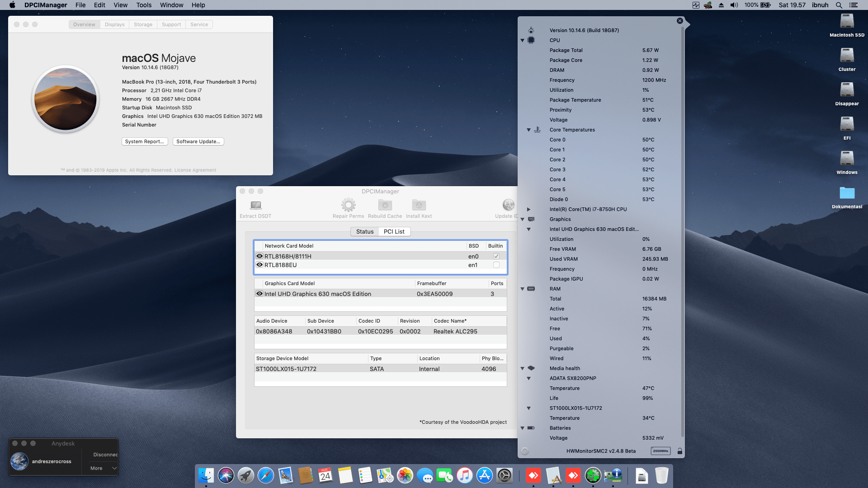Select the PCI List tab in DPCIManager
This screenshot has width=868, height=488.
[x=394, y=231]
